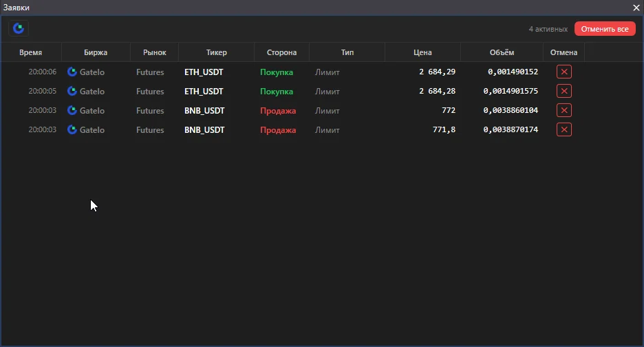Click the Отменить все button
The height and width of the screenshot is (347, 644).
[605, 29]
